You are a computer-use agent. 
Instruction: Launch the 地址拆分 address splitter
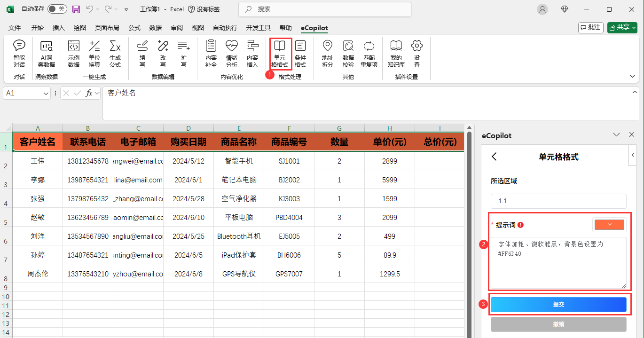click(327, 53)
